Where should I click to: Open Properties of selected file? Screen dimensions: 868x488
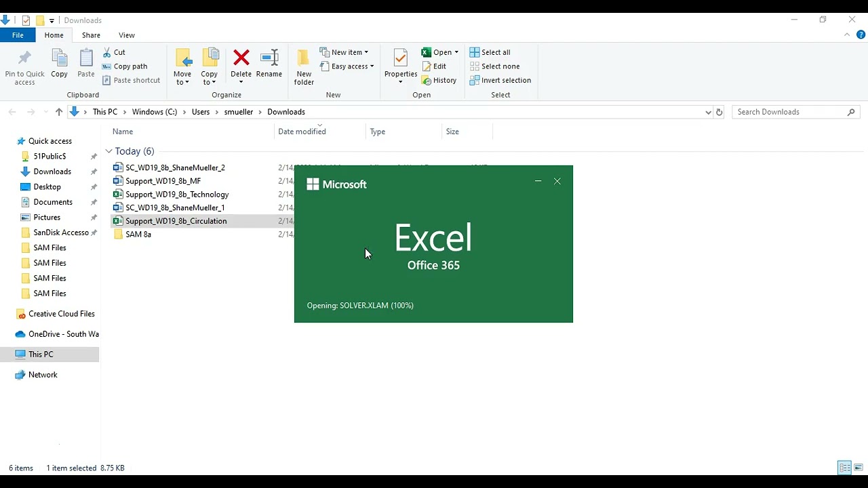(x=401, y=67)
